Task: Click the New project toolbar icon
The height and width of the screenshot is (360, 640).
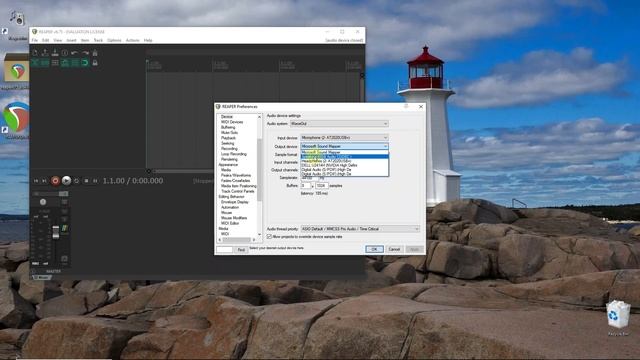Action: point(35,53)
